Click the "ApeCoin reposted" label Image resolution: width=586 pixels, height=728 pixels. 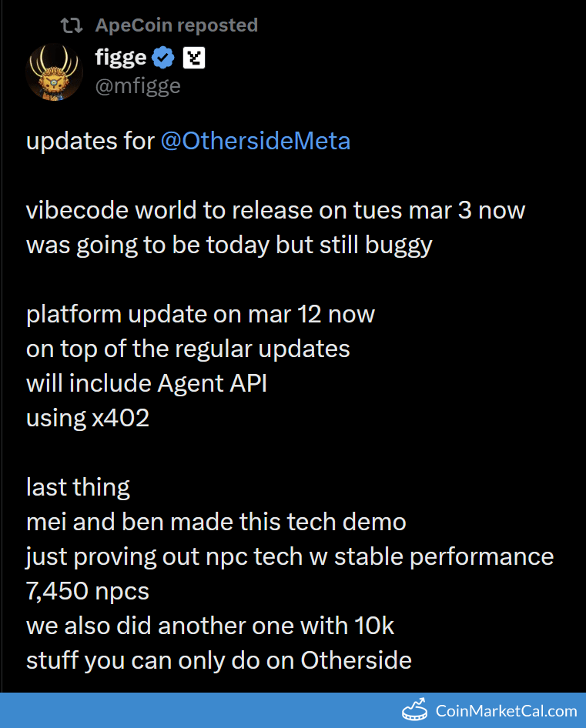176,25
